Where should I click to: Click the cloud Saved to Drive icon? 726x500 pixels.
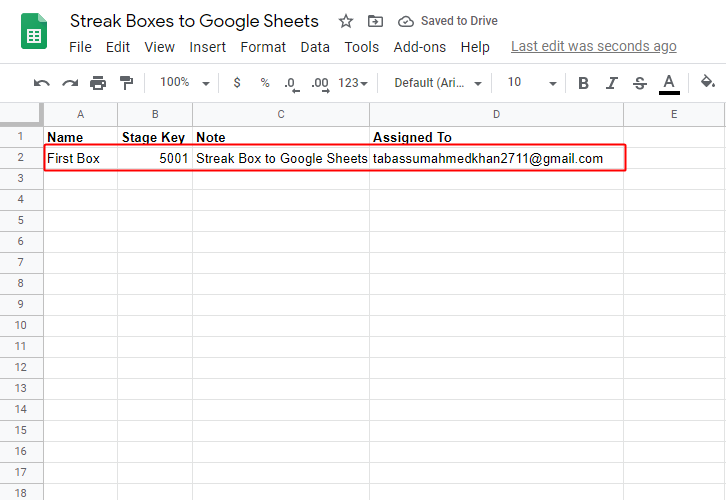pyautogui.click(x=406, y=21)
